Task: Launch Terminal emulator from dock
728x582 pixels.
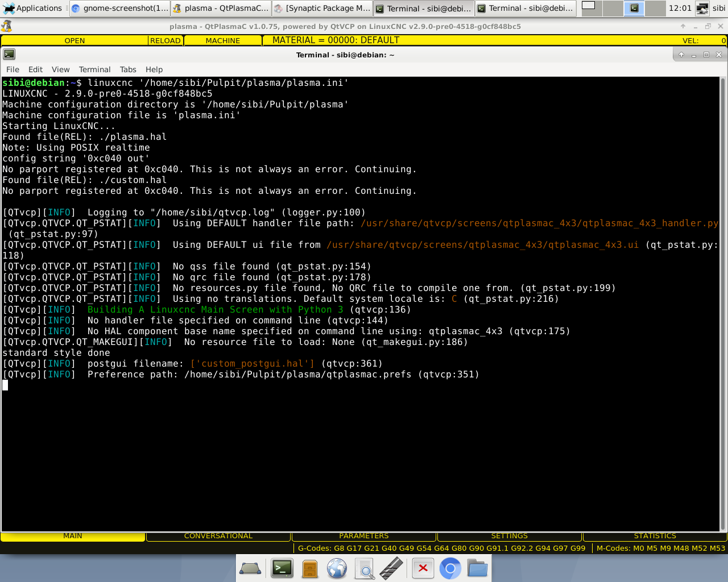Action: click(282, 568)
